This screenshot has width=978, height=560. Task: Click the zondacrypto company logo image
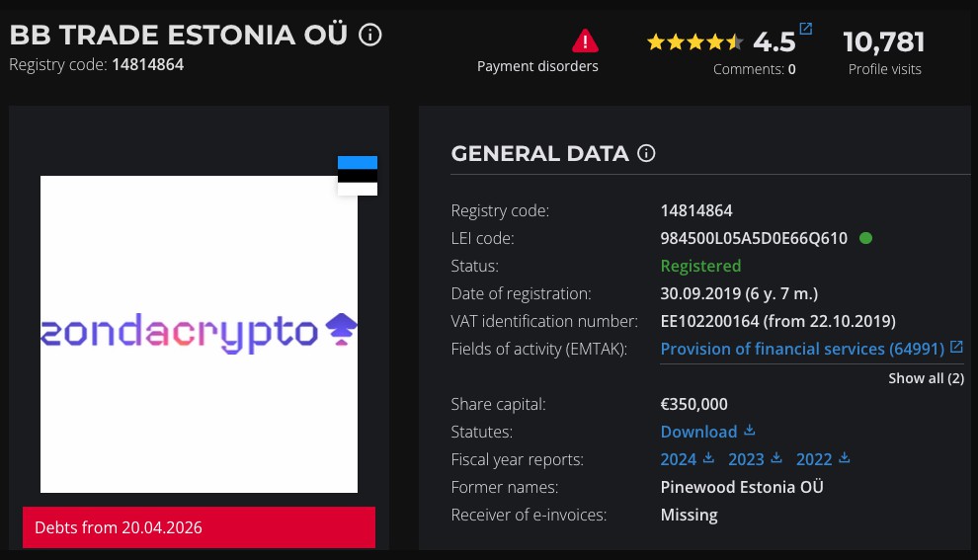tap(199, 334)
